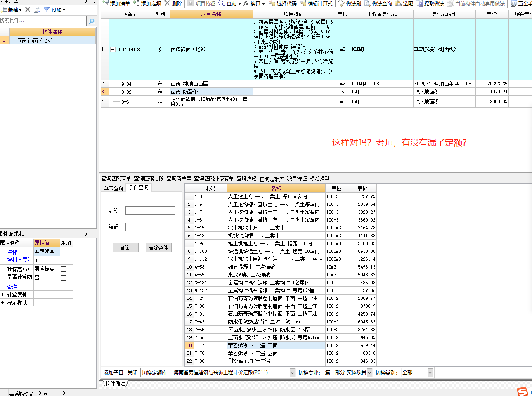Switch to the 查询匹配外部清单 tab
532x396 pixels.
[214, 178]
